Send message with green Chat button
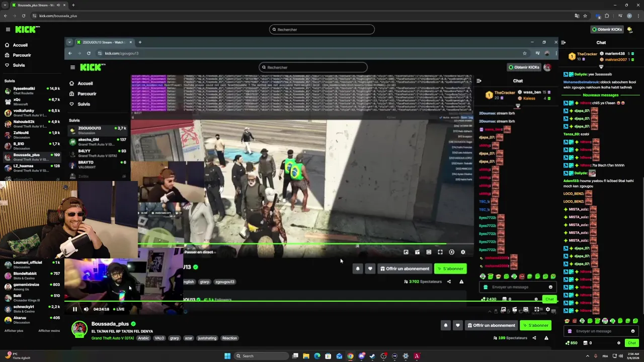This screenshot has height=362, width=644. pos(632,343)
